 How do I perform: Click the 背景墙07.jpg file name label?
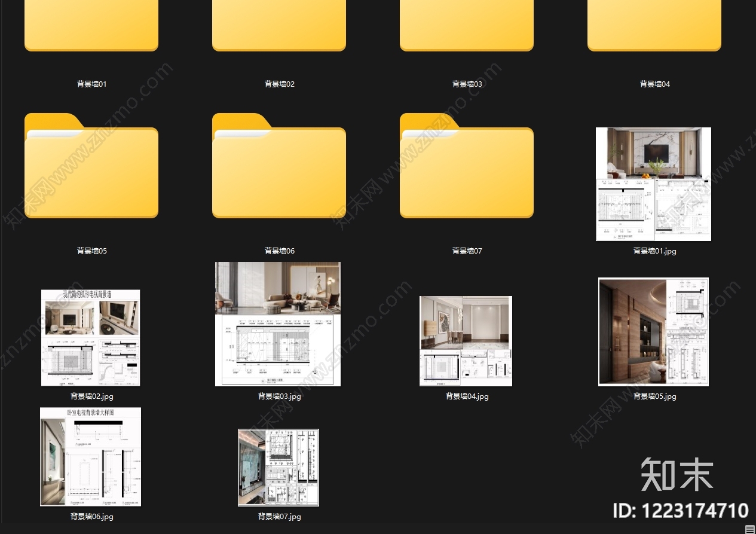pos(280,517)
